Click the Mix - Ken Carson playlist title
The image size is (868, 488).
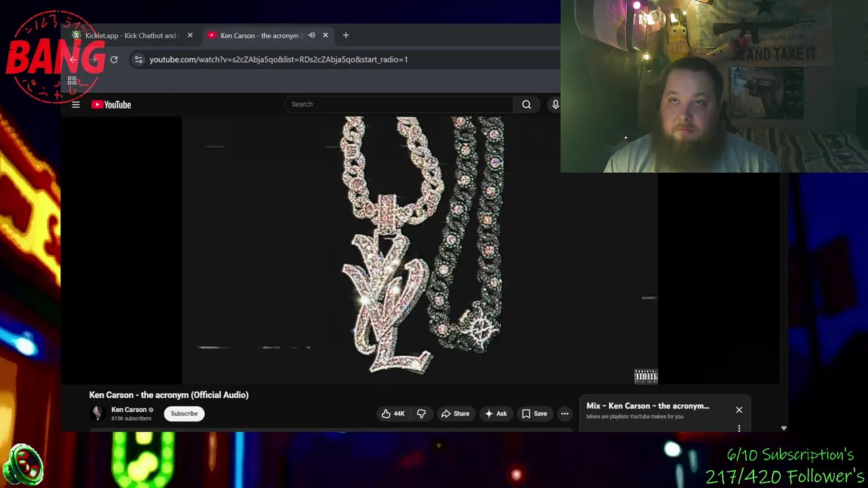(x=648, y=406)
